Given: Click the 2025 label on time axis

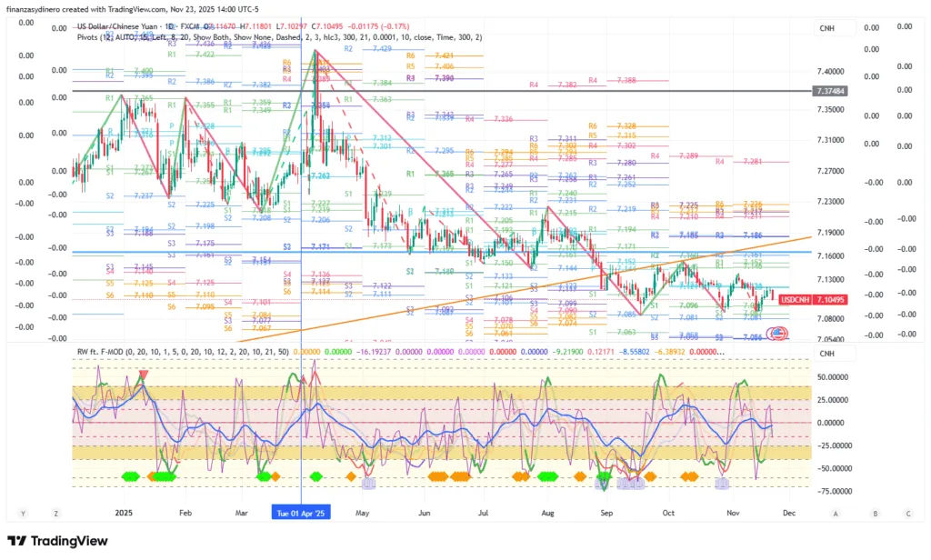Looking at the screenshot, I should pyautogui.click(x=125, y=513).
